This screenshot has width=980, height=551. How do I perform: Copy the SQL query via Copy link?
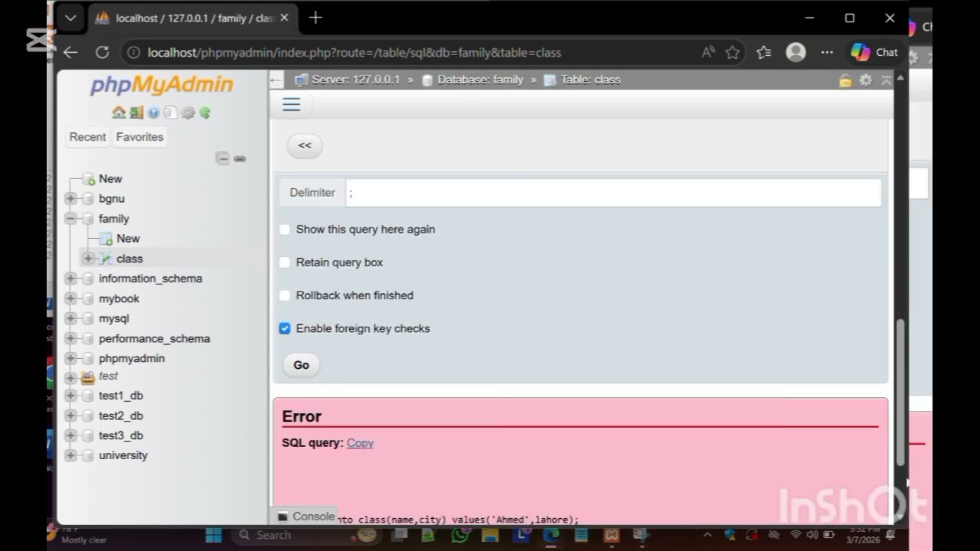point(360,443)
